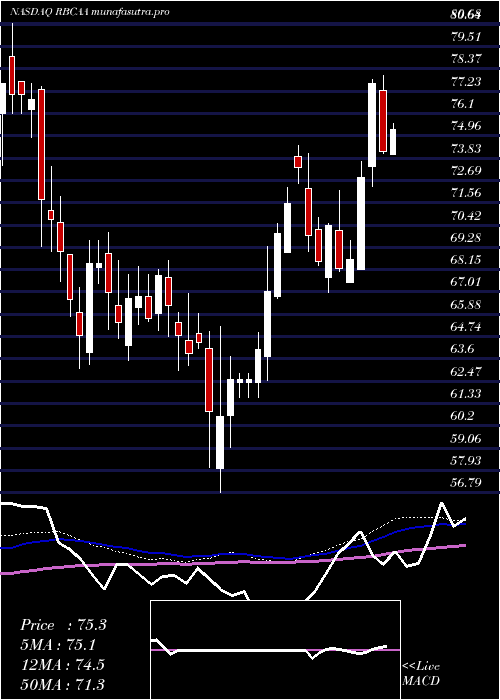The width and height of the screenshot is (500, 700).
Task: Click the Live MACD label
Action: (x=421, y=674)
